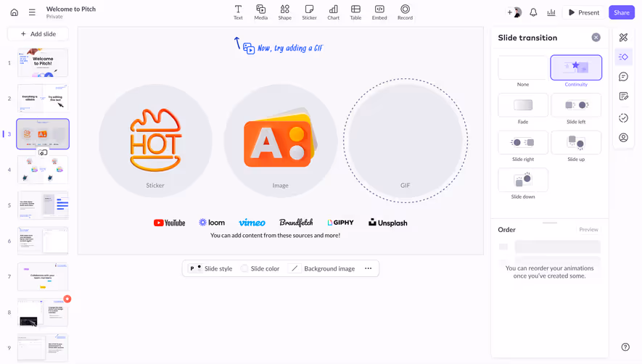Close the Slide transition panel
The image size is (642, 364).
596,37
